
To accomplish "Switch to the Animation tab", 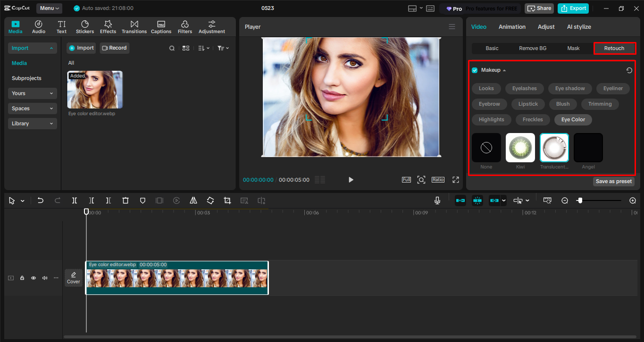I will 511,26.
